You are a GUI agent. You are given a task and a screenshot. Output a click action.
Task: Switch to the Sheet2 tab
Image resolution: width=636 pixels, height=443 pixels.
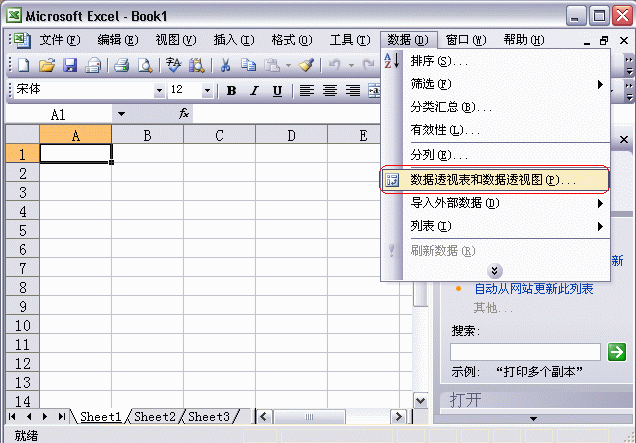(x=155, y=417)
